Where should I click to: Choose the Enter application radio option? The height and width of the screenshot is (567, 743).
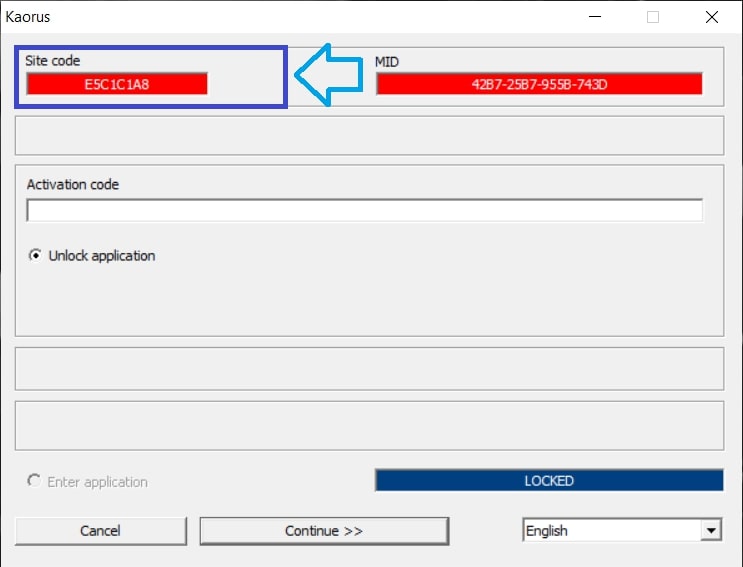pos(35,482)
